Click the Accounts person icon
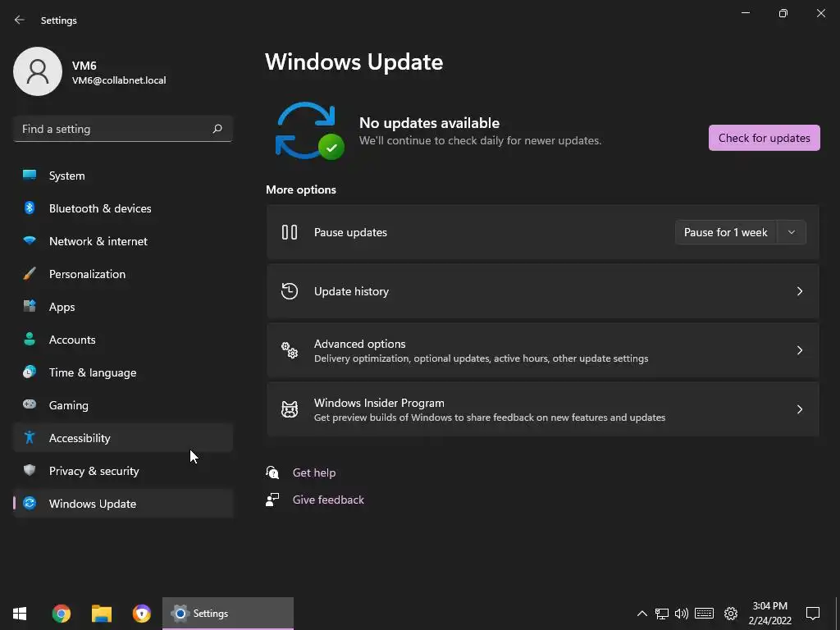Image resolution: width=840 pixels, height=630 pixels. [x=30, y=339]
